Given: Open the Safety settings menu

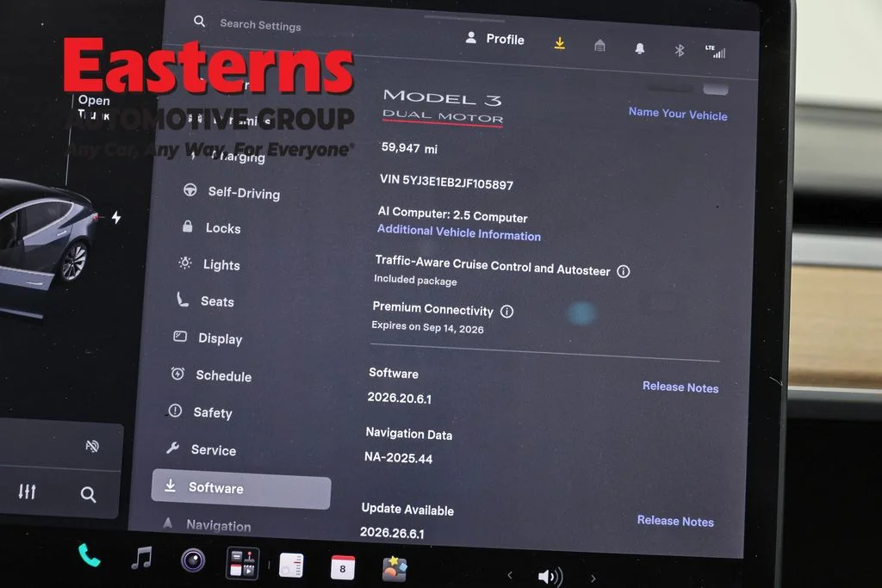Looking at the screenshot, I should (200, 412).
